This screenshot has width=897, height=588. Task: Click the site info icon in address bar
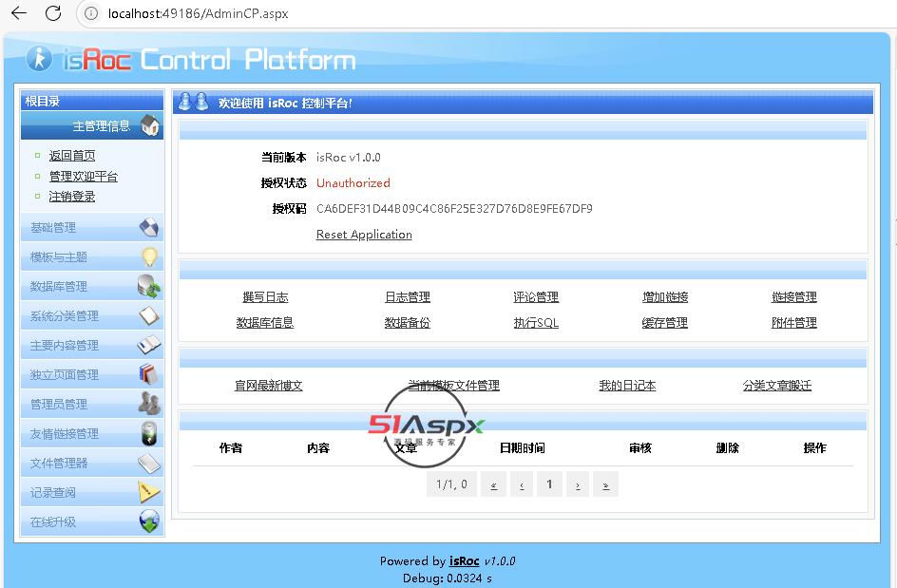91,13
